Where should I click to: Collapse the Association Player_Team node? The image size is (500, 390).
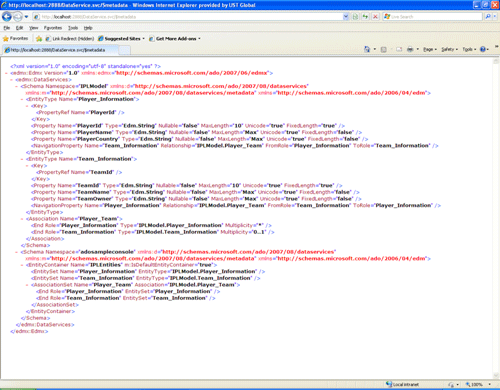[22, 219]
